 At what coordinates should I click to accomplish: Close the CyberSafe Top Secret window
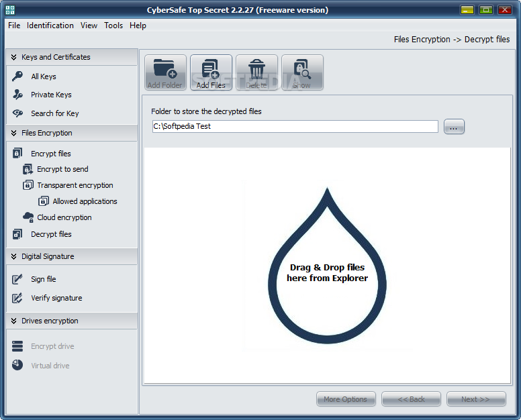[504, 10]
